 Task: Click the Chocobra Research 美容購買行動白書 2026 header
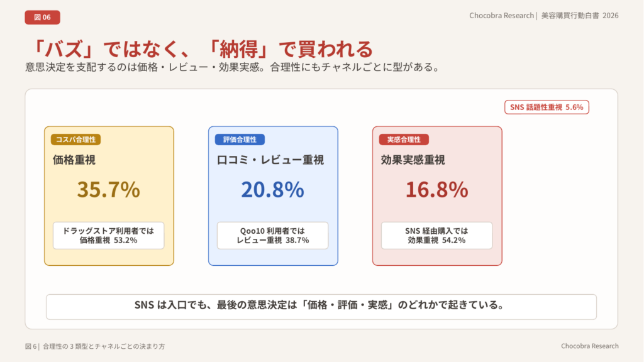[x=543, y=16]
